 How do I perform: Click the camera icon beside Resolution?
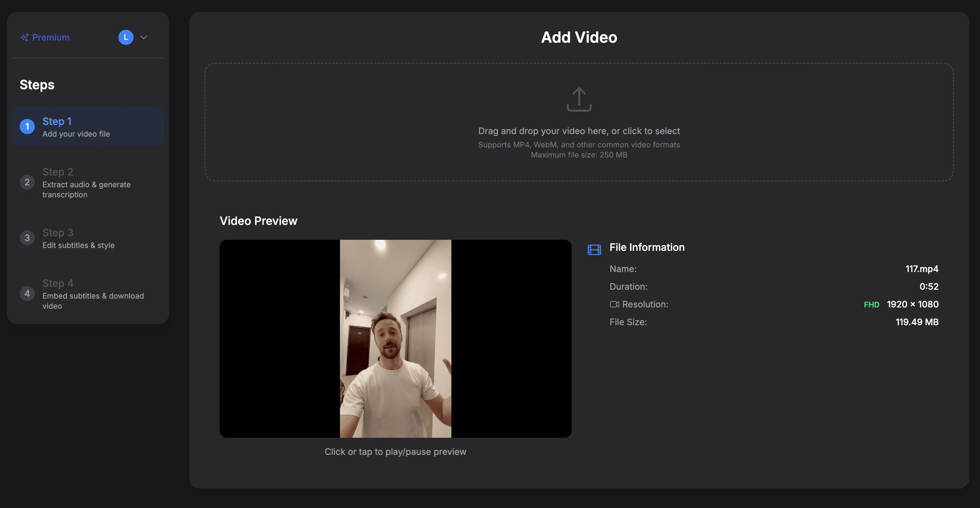click(x=614, y=304)
